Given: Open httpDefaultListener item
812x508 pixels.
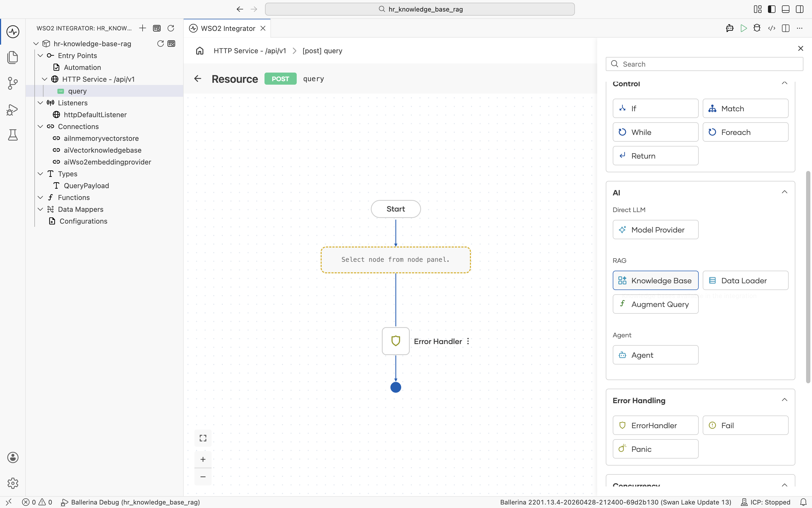Looking at the screenshot, I should point(104,115).
